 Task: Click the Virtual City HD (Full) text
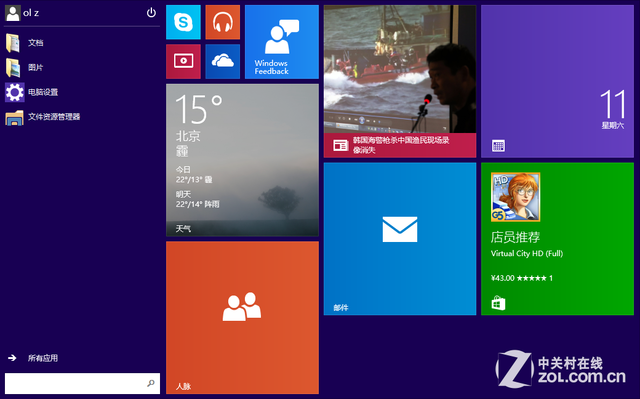[x=527, y=253]
